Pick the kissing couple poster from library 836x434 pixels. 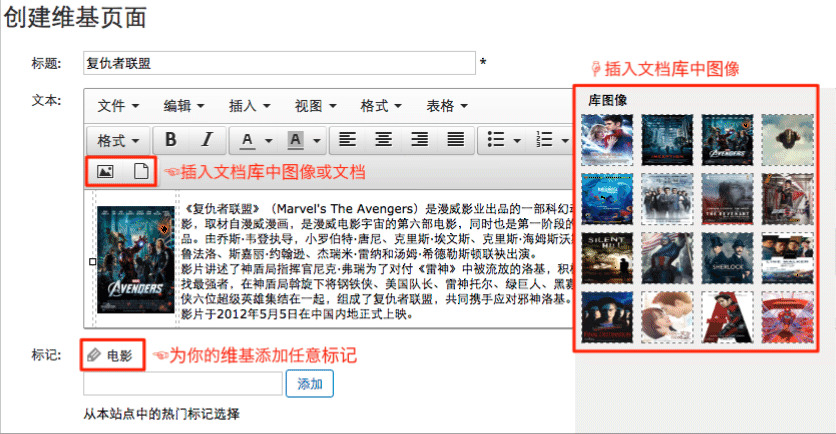point(667,317)
